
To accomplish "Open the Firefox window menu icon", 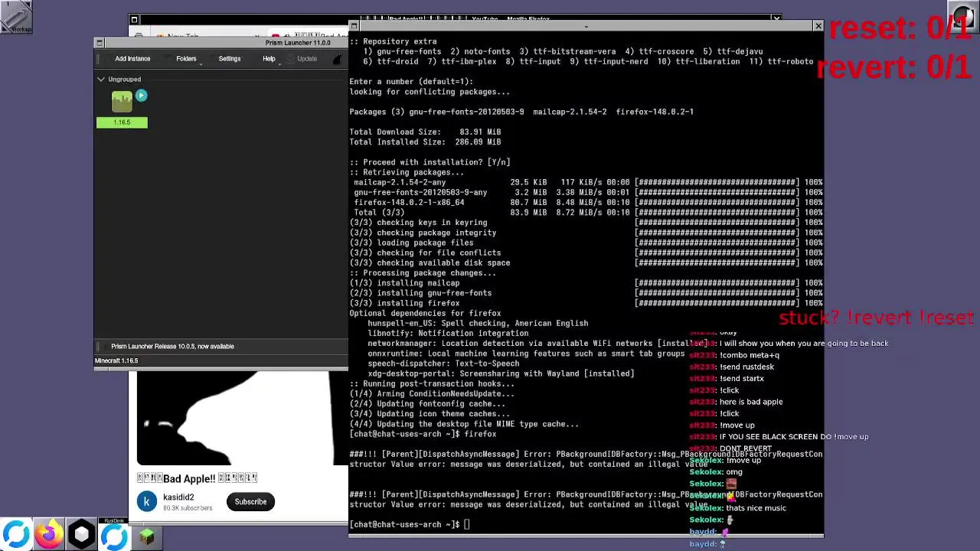I will 134,20.
